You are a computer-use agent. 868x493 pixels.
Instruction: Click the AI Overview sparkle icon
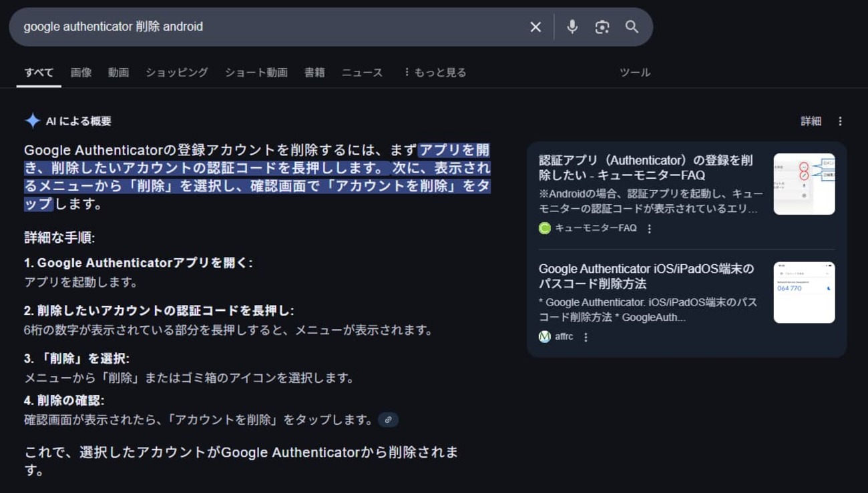(x=31, y=121)
